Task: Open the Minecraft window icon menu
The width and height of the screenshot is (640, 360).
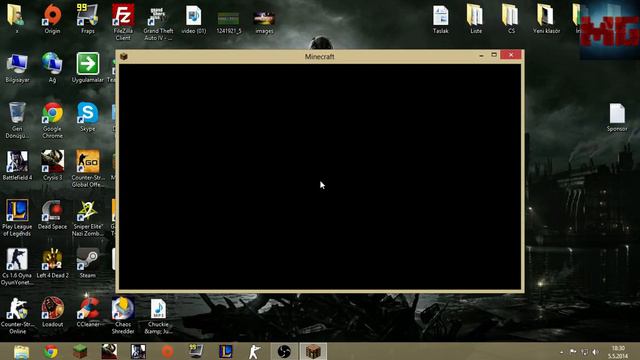Action: tap(124, 56)
